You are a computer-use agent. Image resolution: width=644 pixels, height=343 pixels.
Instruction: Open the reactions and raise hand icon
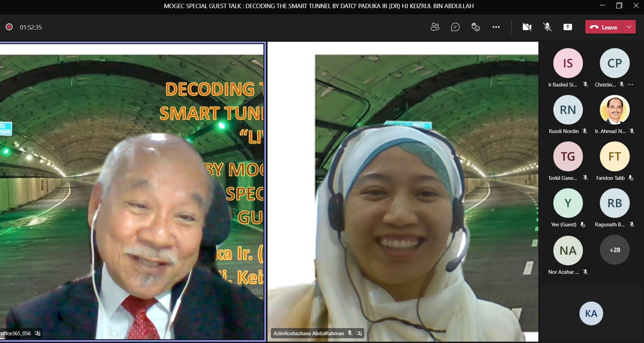pos(476,27)
